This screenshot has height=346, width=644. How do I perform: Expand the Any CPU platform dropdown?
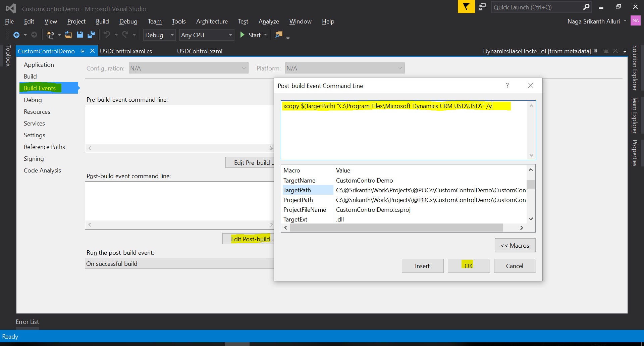point(206,35)
